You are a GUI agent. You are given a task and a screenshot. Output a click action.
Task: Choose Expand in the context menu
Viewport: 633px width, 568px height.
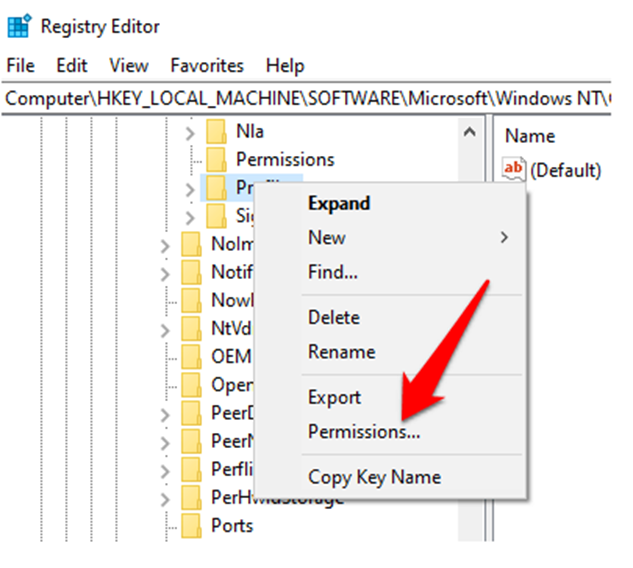(390, 203)
